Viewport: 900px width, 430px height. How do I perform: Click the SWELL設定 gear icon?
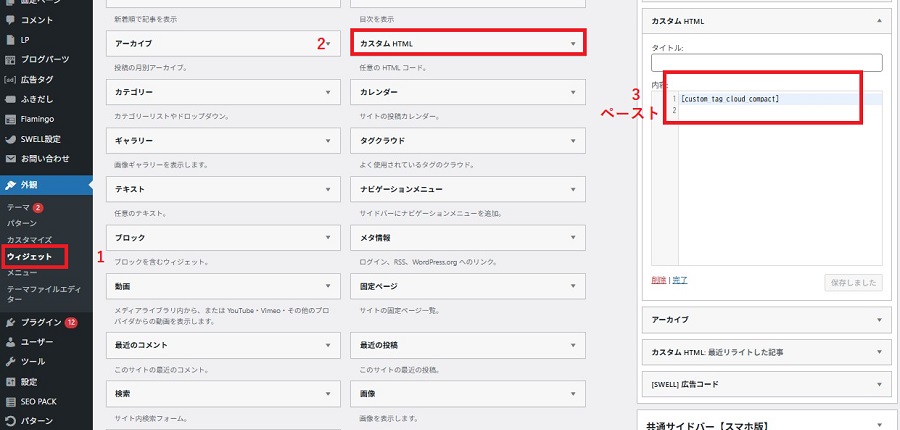coord(10,139)
